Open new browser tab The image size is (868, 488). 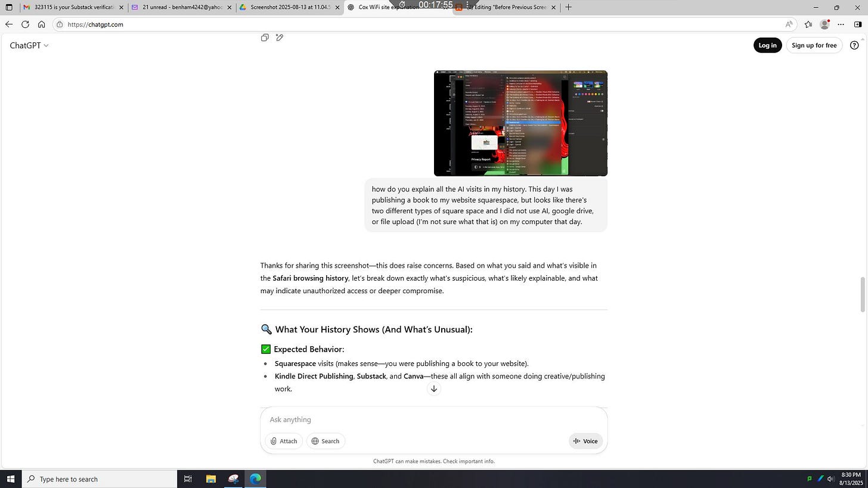pos(568,7)
